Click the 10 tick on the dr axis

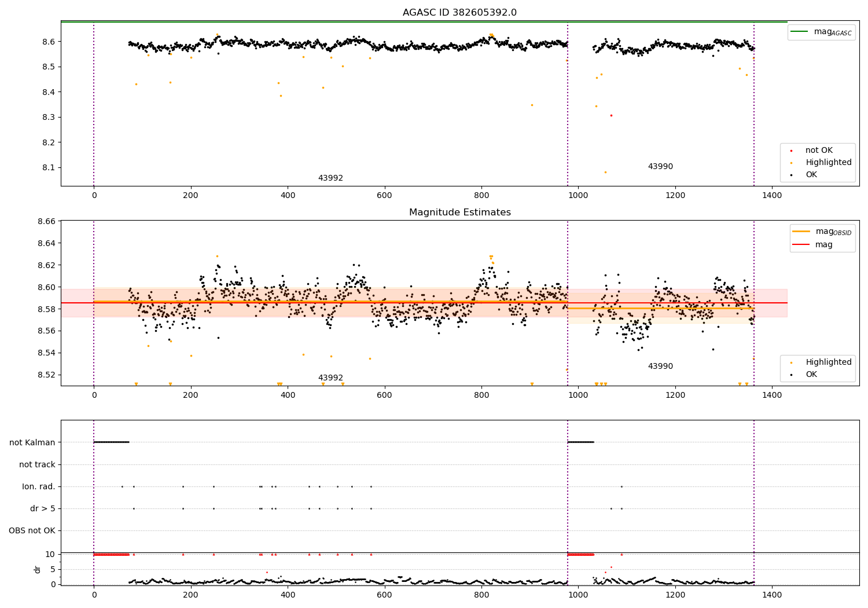[51, 554]
